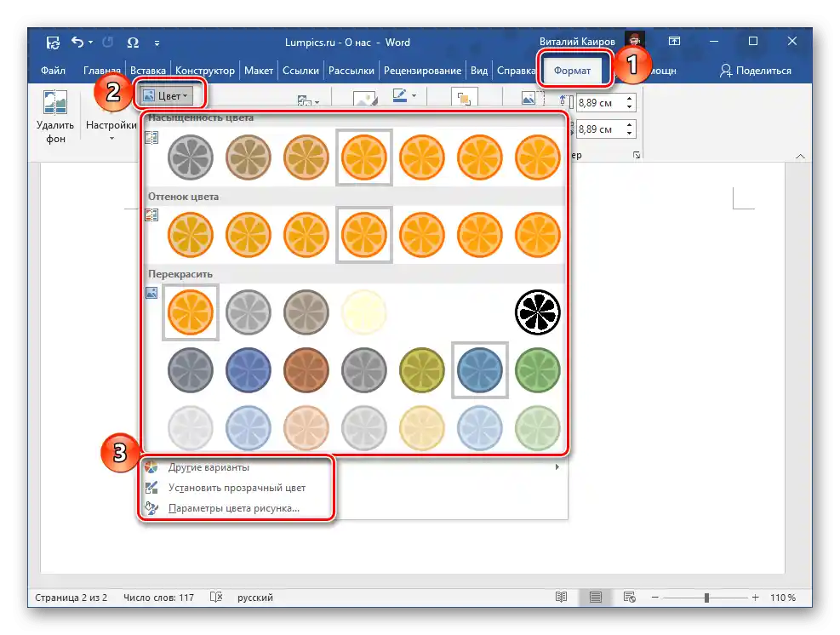Image resolution: width=840 pixels, height=635 pixels.
Task: Open the Вид tab
Action: tap(479, 71)
